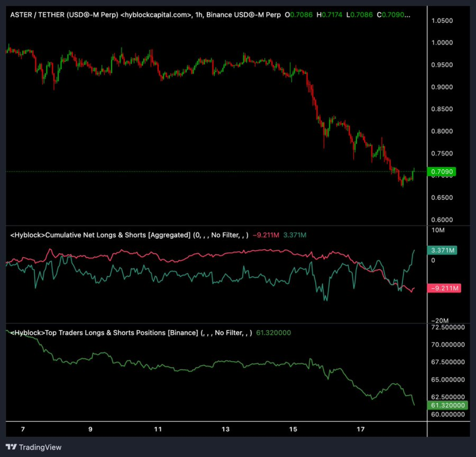Image resolution: width=476 pixels, height=457 pixels.
Task: Click the 70.000000 label on bottom axis
Action: point(448,345)
